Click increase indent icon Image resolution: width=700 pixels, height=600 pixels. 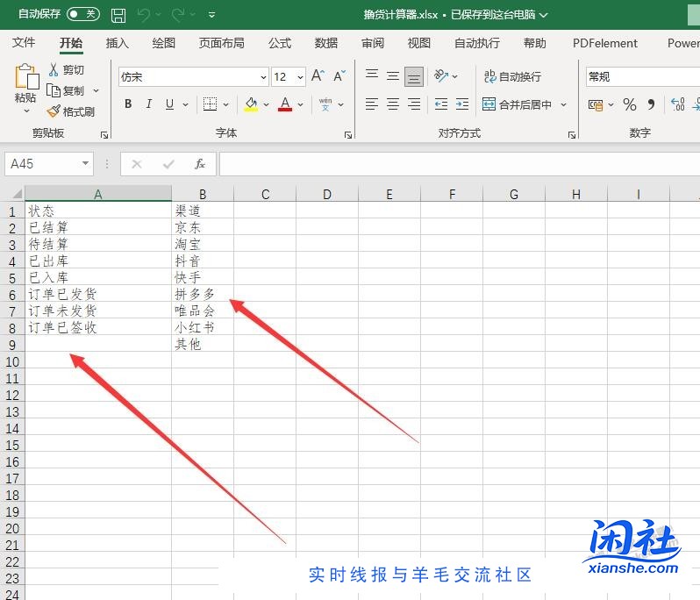click(x=462, y=104)
